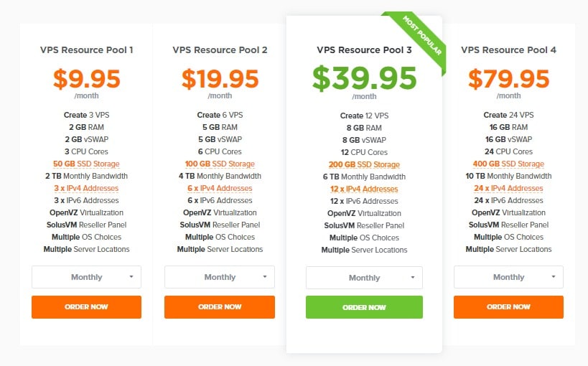Expand Monthly dropdown for Pool 3
Image resolution: width=588 pixels, height=366 pixels.
[x=364, y=278]
